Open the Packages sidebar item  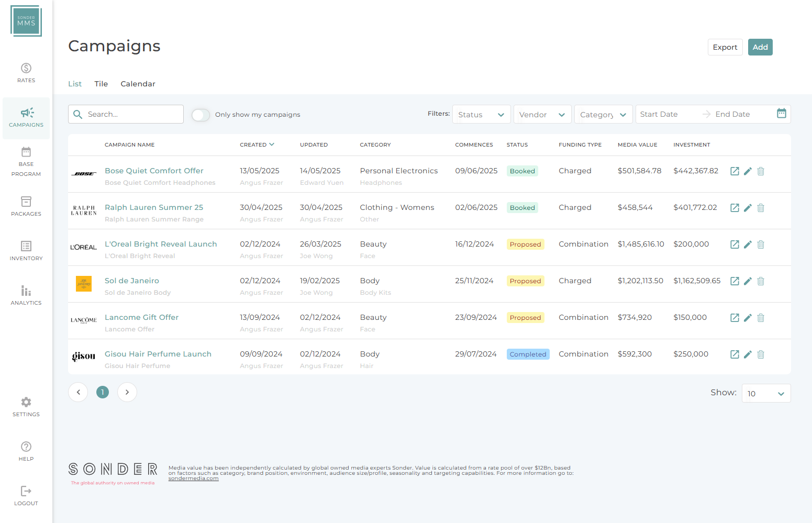[x=26, y=206]
